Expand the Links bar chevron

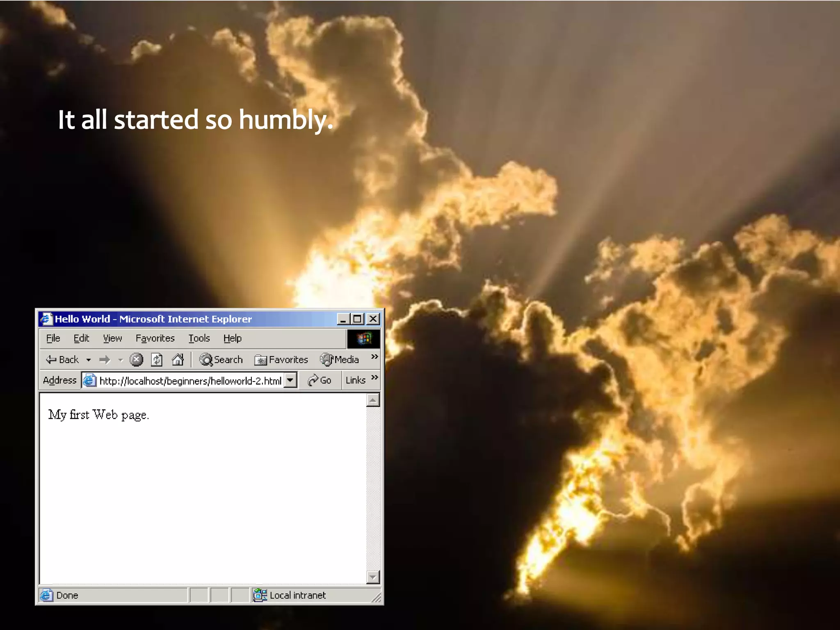[374, 377]
